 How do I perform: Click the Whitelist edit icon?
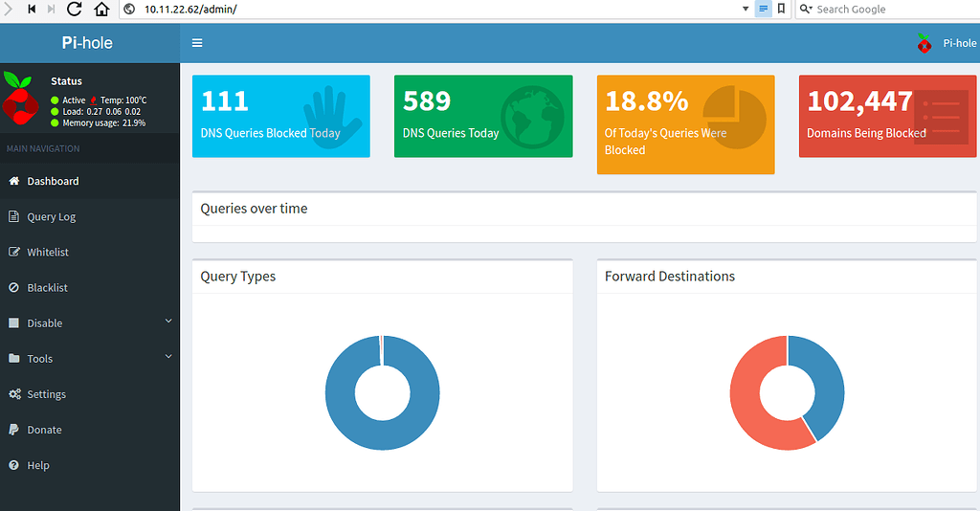pos(14,253)
